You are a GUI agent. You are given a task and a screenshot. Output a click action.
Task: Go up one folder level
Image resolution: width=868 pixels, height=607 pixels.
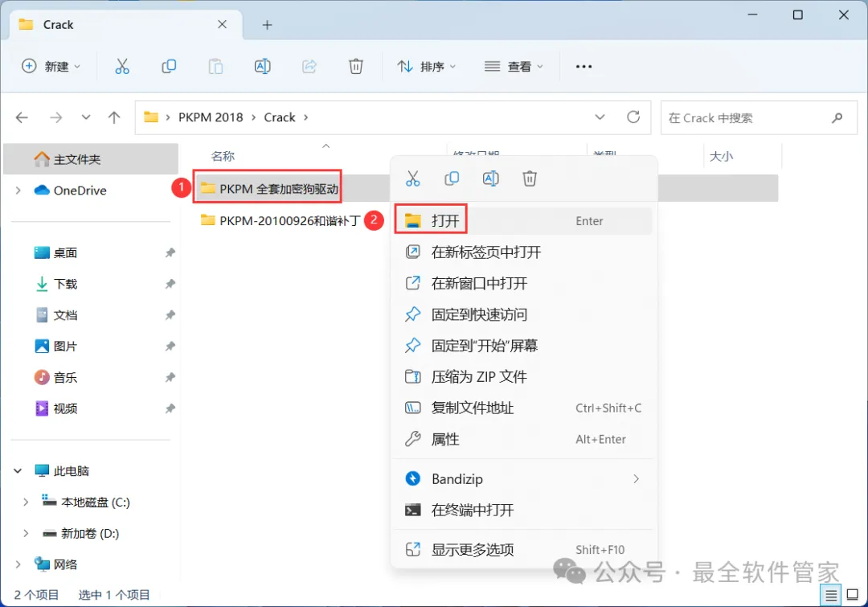tap(114, 117)
